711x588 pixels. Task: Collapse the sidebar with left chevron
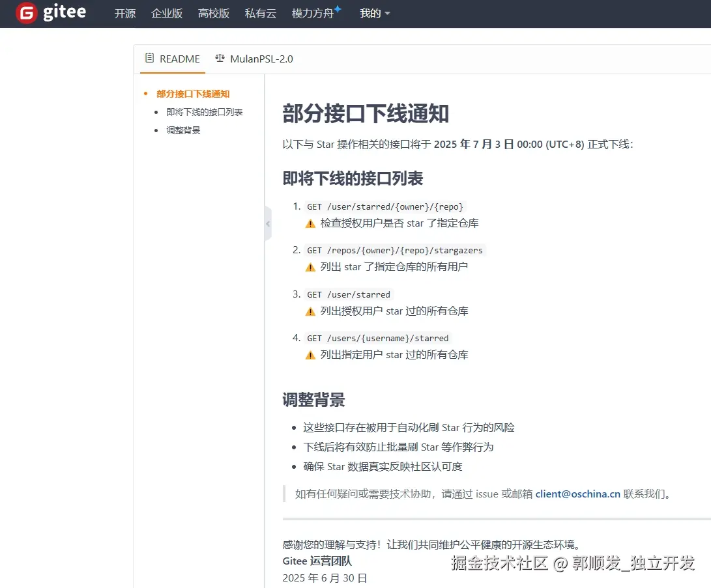tap(267, 223)
